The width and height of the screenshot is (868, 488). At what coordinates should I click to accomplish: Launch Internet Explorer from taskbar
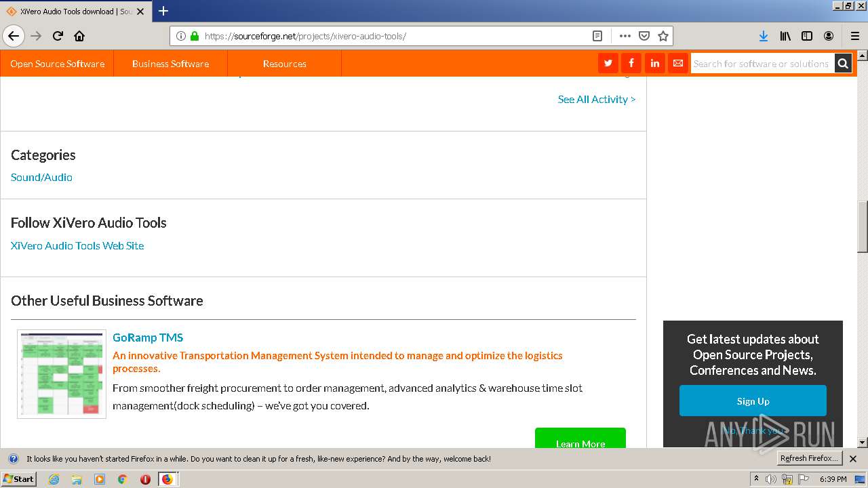click(54, 479)
